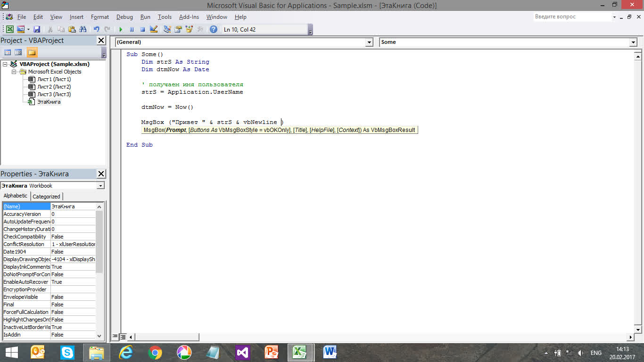Click the Cut scissors icon
Screen dimensions: 644x362
(50, 29)
